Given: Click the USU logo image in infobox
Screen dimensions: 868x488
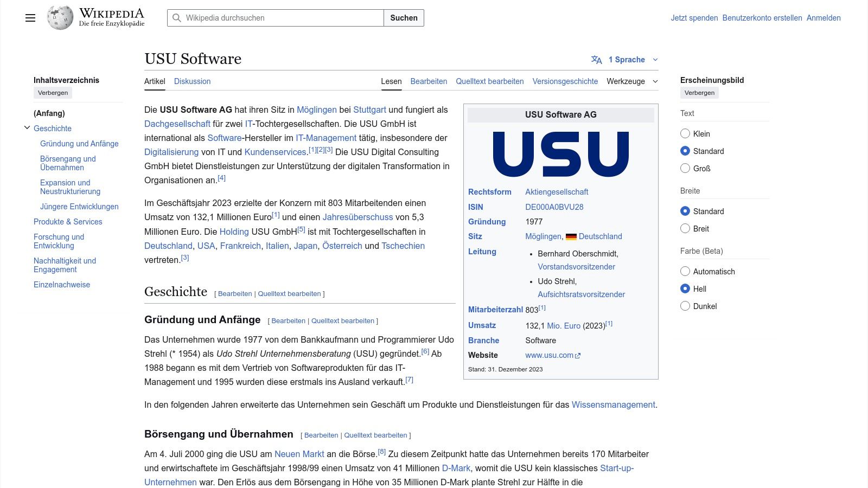Looking at the screenshot, I should click(560, 154).
